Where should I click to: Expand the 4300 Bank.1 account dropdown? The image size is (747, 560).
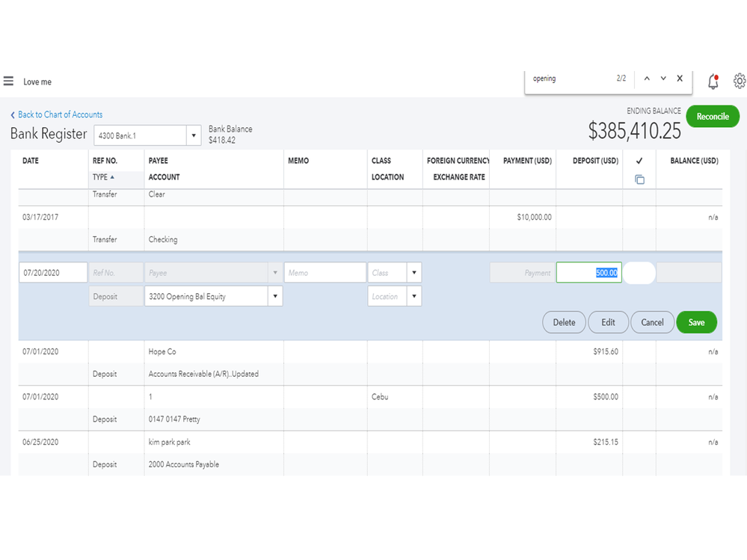194,135
